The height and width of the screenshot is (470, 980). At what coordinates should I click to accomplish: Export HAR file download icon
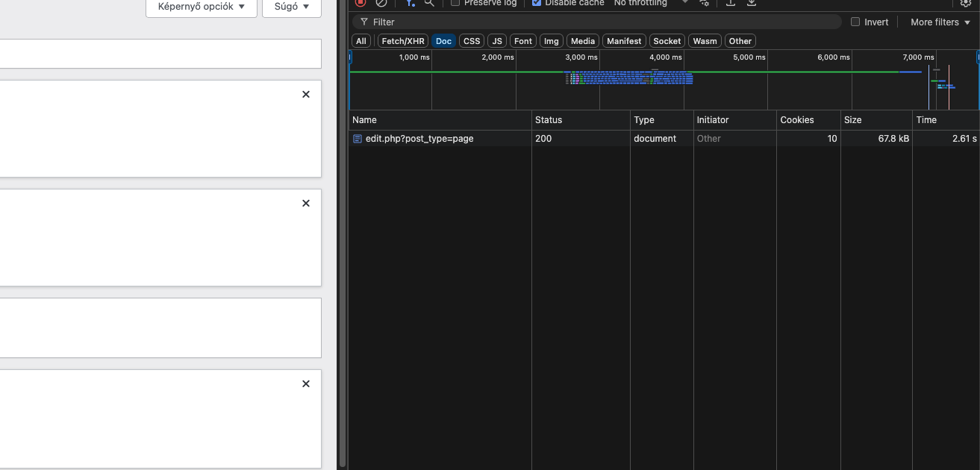point(752,3)
